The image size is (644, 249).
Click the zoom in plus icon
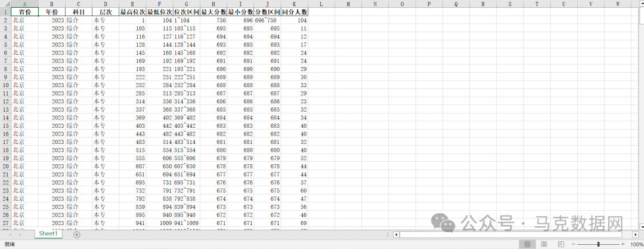623,244
